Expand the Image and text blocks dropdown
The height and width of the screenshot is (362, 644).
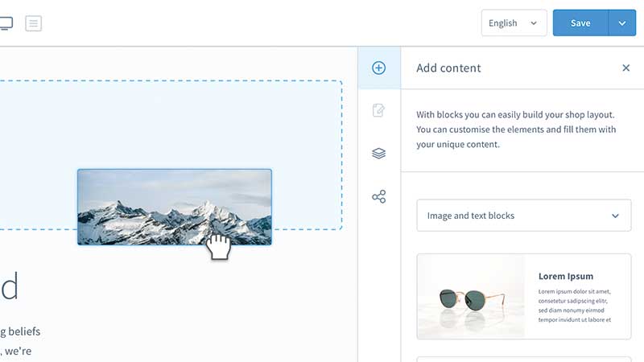523,216
